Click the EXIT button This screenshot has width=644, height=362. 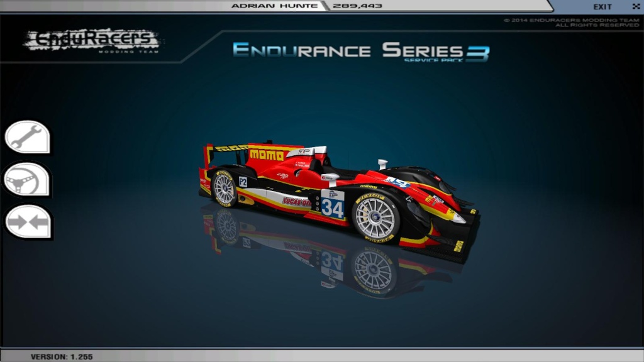602,7
